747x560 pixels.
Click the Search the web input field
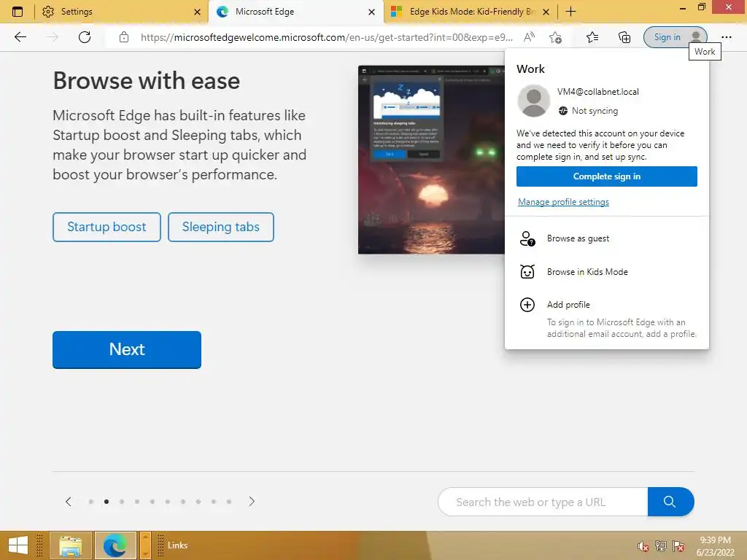pyautogui.click(x=543, y=502)
